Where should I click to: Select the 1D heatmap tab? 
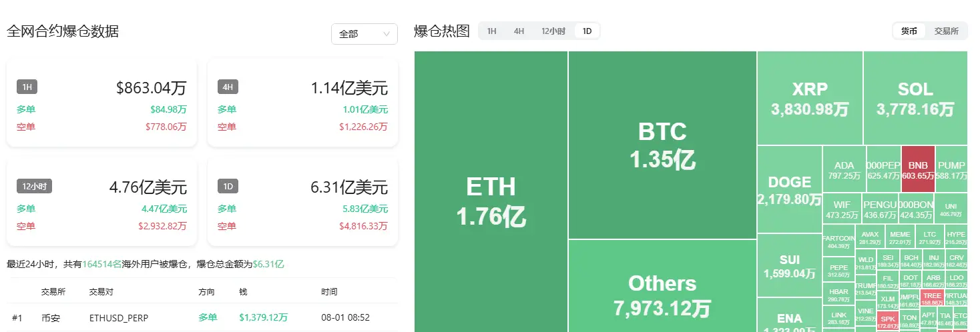click(587, 31)
